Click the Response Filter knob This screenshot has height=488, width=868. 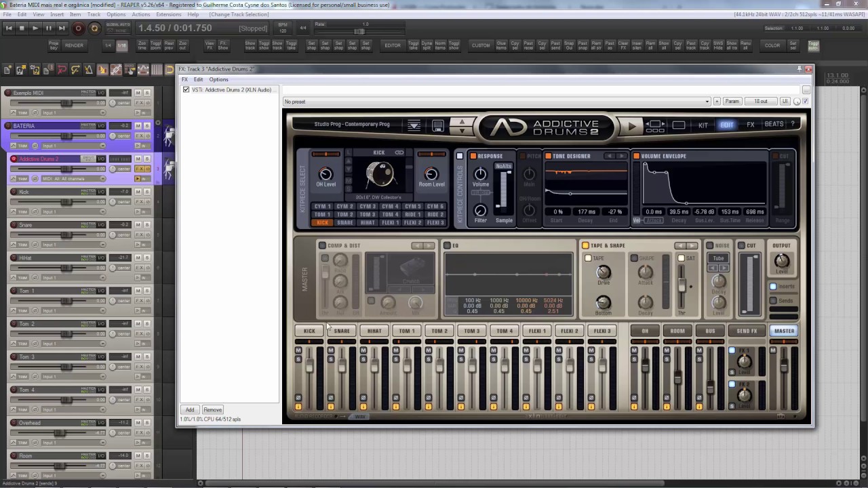pos(481,211)
